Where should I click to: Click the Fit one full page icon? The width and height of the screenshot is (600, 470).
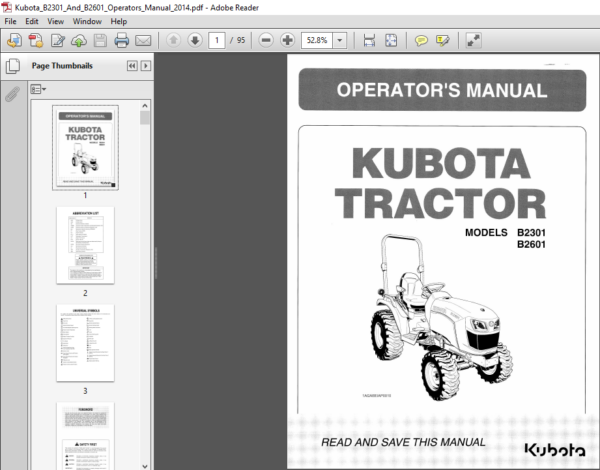pyautogui.click(x=391, y=40)
